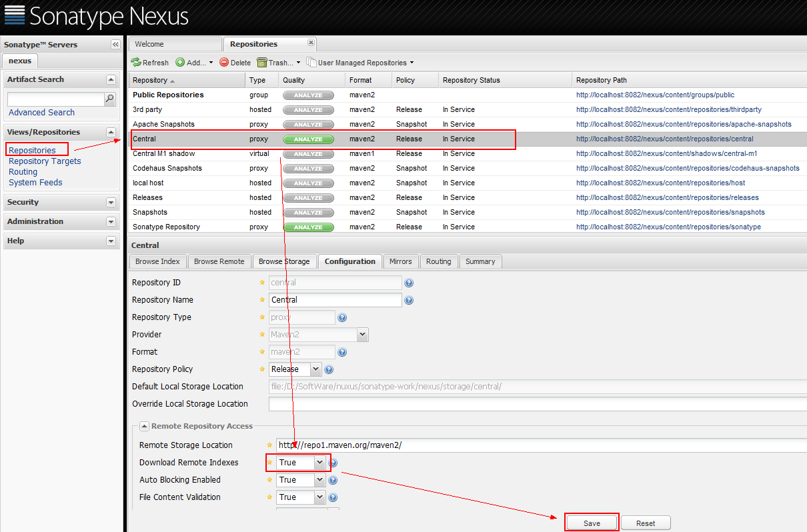Viewport: 807px width, 532px height.
Task: Expand the Security panel
Action: click(x=111, y=202)
